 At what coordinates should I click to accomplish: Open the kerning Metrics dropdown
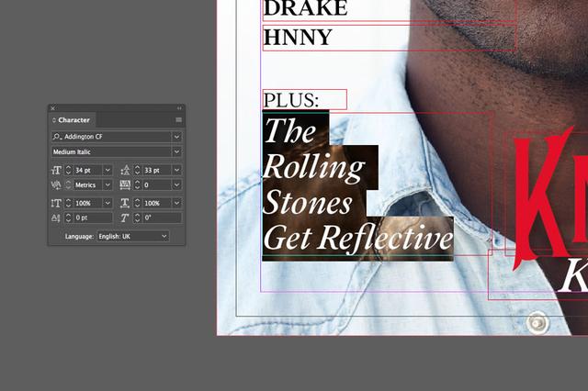click(x=107, y=184)
